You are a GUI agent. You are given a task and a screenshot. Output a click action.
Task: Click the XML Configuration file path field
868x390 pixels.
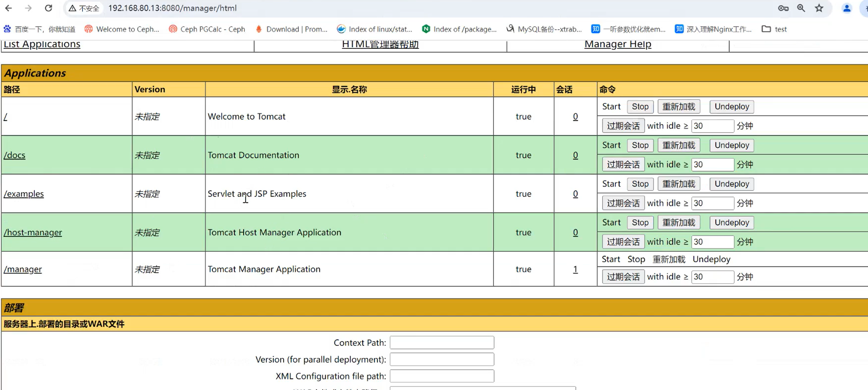click(x=442, y=376)
